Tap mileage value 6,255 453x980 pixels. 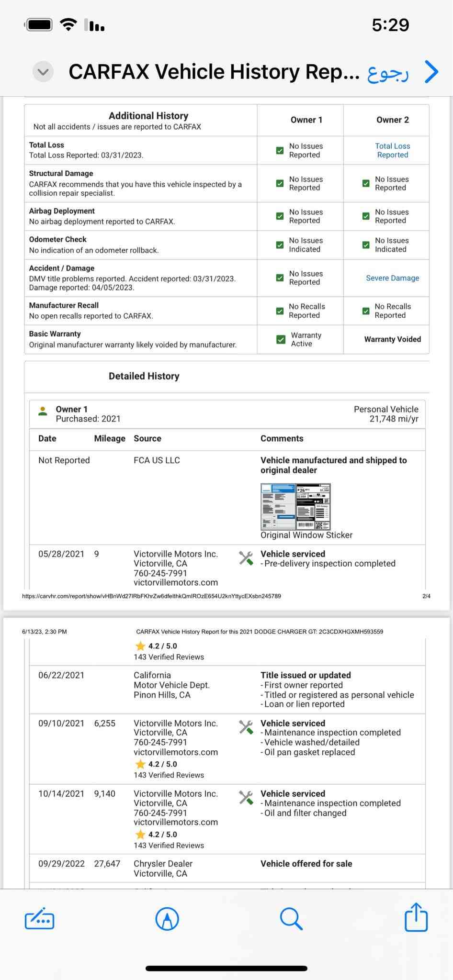(x=105, y=723)
